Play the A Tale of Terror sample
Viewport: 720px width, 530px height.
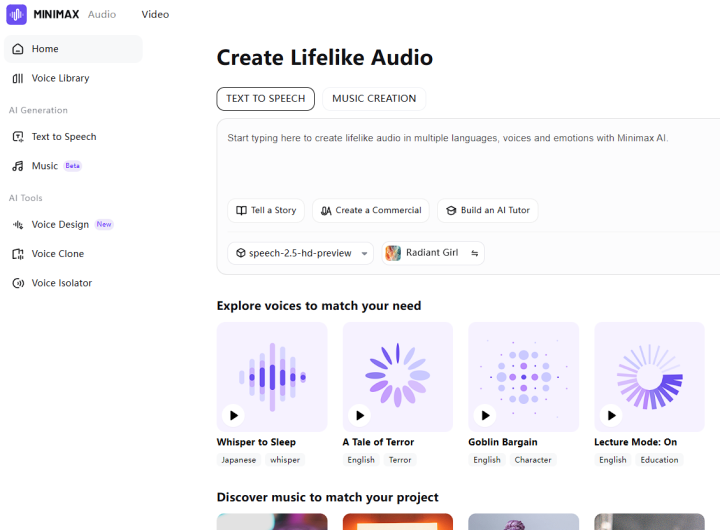click(x=359, y=415)
